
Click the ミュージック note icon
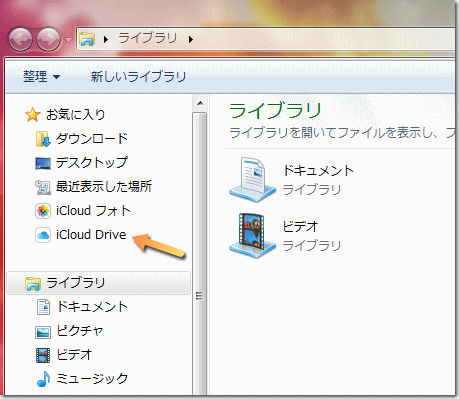tap(43, 379)
